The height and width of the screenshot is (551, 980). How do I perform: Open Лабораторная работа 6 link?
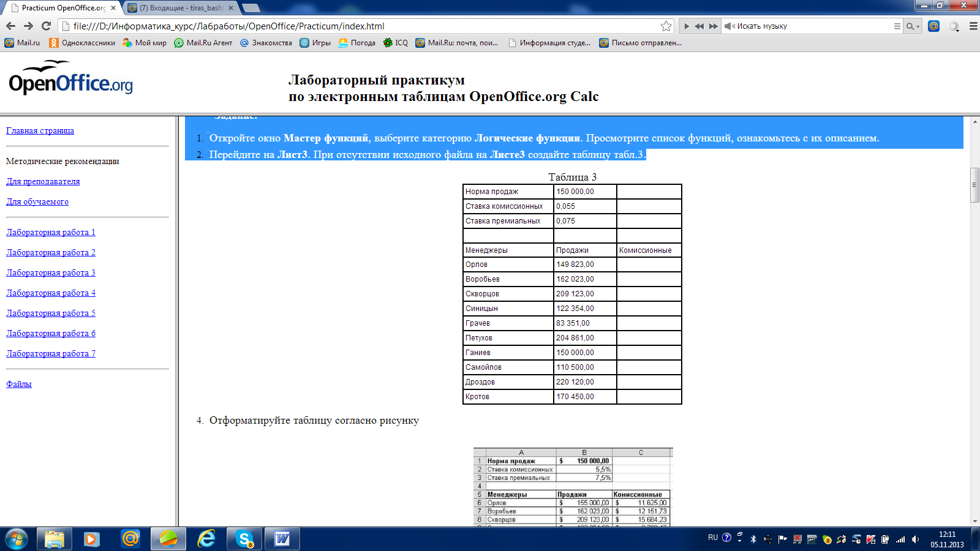[x=51, y=333]
